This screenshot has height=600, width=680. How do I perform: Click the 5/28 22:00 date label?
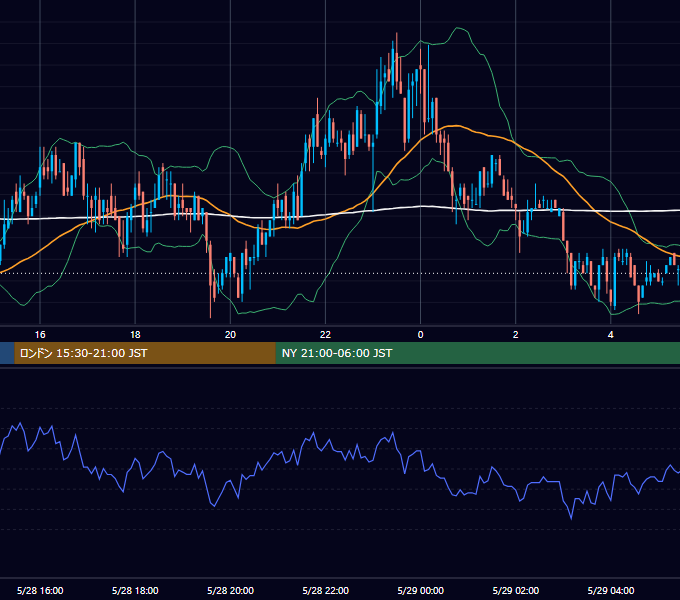coord(325,590)
